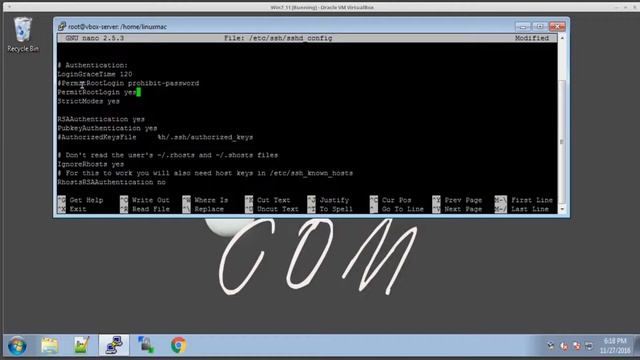640x360 pixels.
Task: Click the network tray icon left of the clock
Action: pyautogui.click(x=589, y=346)
